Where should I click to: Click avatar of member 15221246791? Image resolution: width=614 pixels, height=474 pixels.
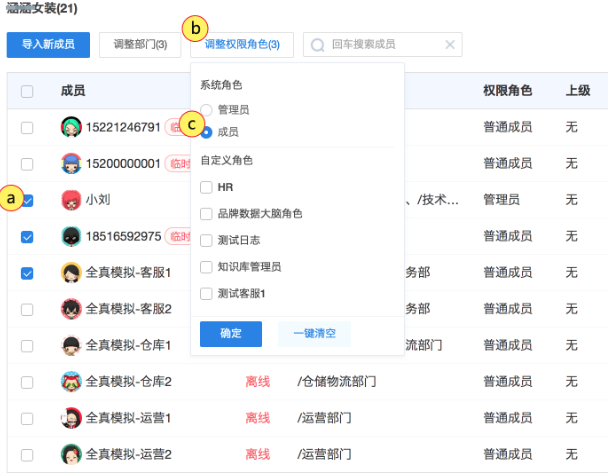click(71, 127)
